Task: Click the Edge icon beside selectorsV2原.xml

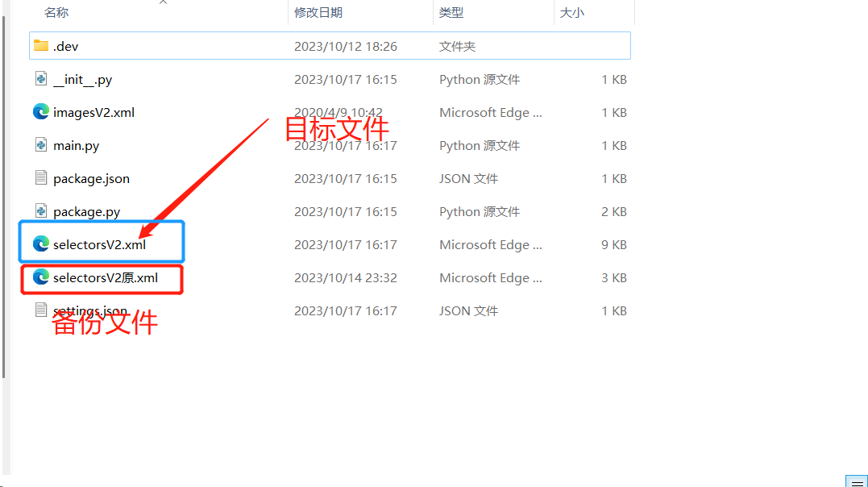Action: click(x=41, y=277)
